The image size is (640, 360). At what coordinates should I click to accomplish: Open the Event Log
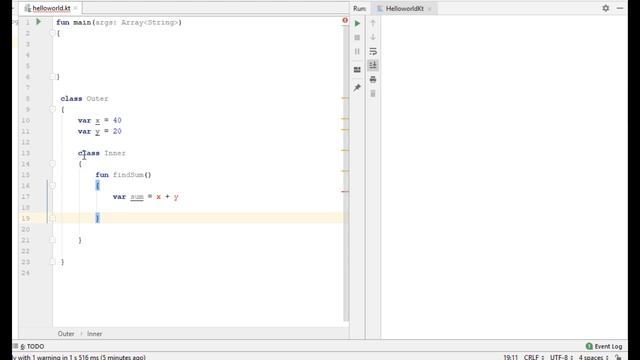pyautogui.click(x=604, y=347)
